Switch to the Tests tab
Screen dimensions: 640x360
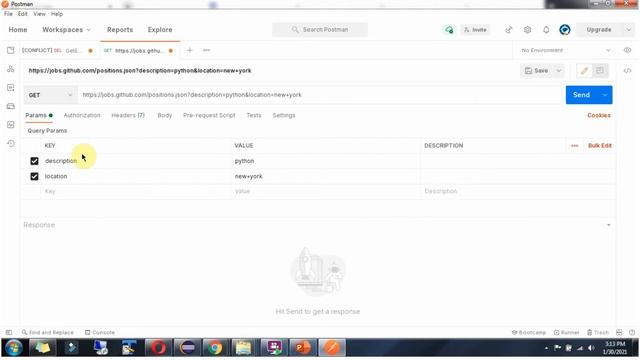253,116
